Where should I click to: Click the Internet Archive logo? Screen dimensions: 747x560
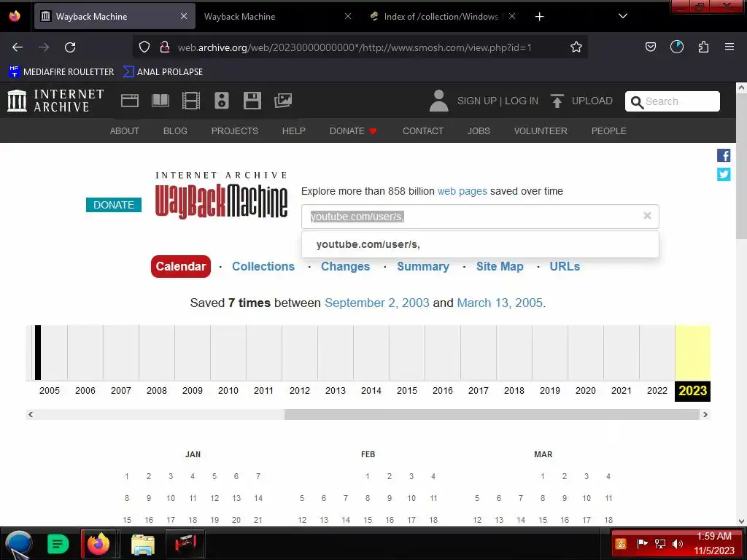(x=55, y=101)
